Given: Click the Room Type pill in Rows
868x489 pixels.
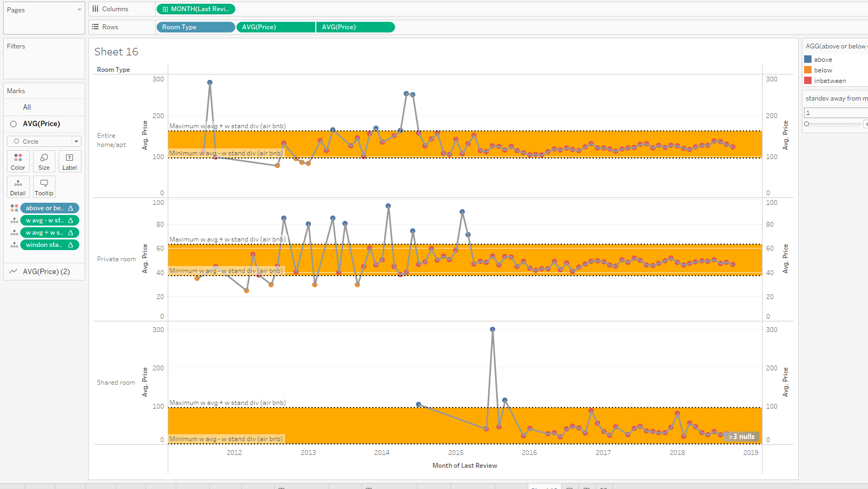Looking at the screenshot, I should pyautogui.click(x=195, y=27).
